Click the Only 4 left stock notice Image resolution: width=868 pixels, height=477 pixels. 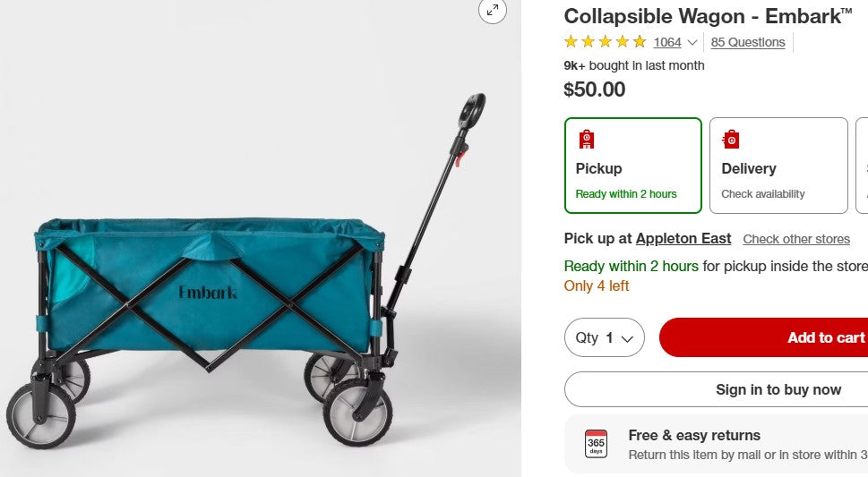point(597,286)
